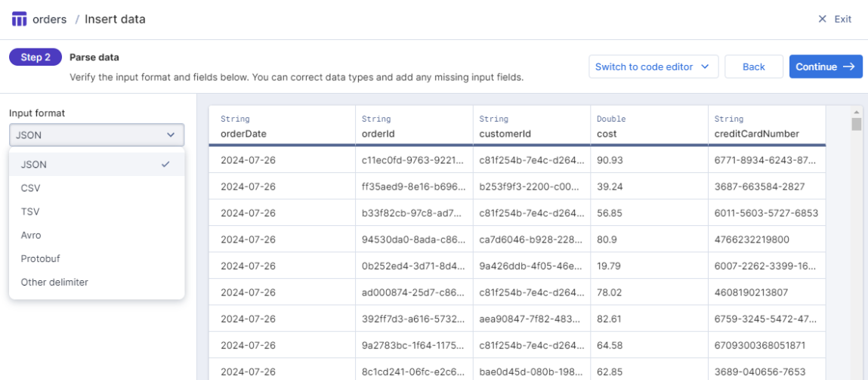Select Avro as input format

[x=97, y=235]
